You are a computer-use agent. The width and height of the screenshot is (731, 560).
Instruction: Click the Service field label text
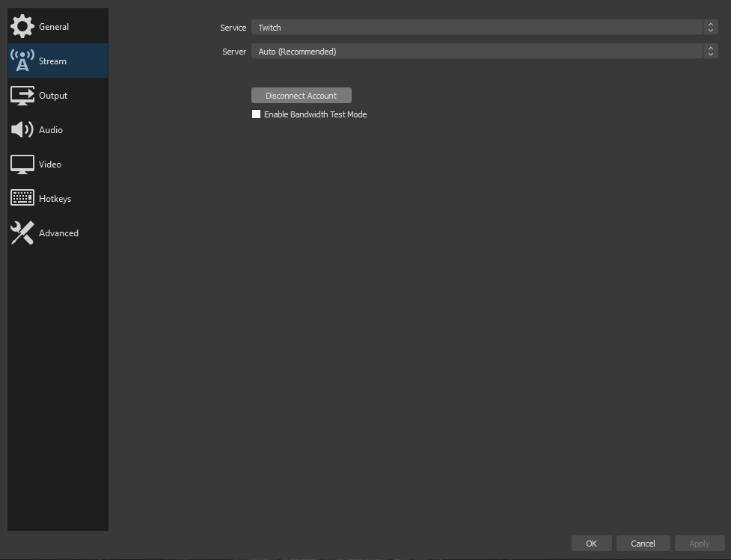coord(233,28)
